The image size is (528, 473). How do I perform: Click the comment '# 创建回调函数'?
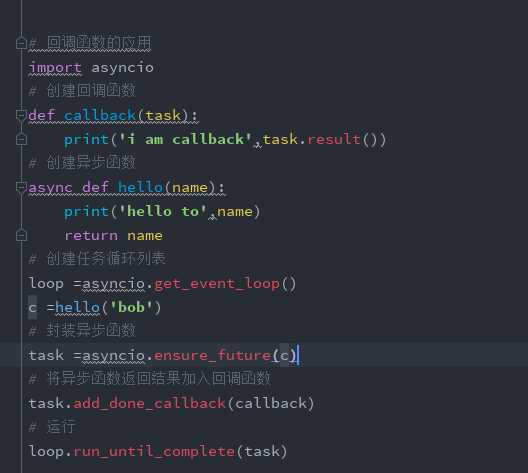click(82, 91)
